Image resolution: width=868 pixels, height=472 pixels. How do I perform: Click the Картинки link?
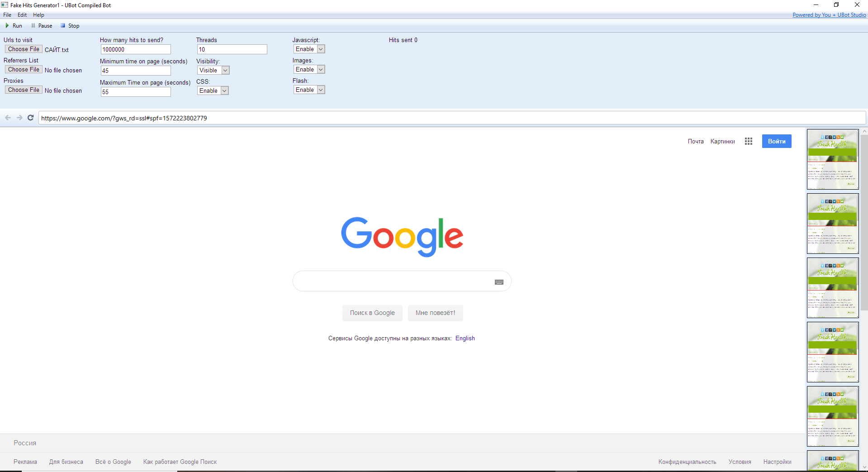tap(722, 141)
